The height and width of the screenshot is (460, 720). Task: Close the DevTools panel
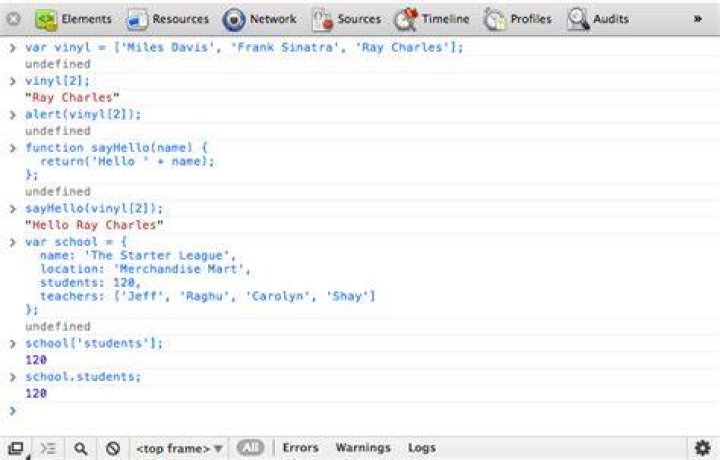coord(14,19)
